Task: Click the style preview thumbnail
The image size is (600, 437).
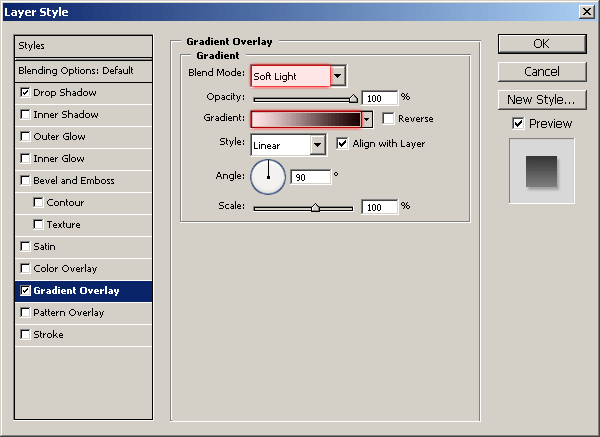Action: pyautogui.click(x=541, y=171)
